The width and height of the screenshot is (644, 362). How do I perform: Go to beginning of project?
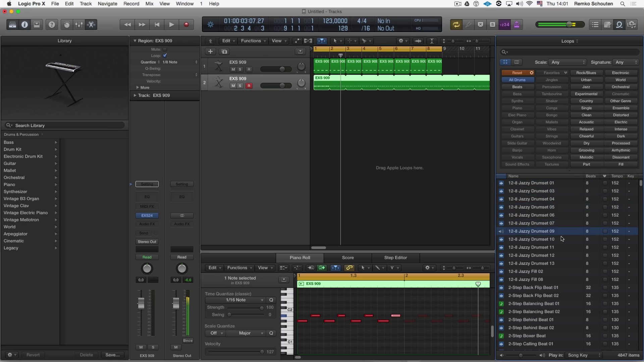click(x=157, y=24)
